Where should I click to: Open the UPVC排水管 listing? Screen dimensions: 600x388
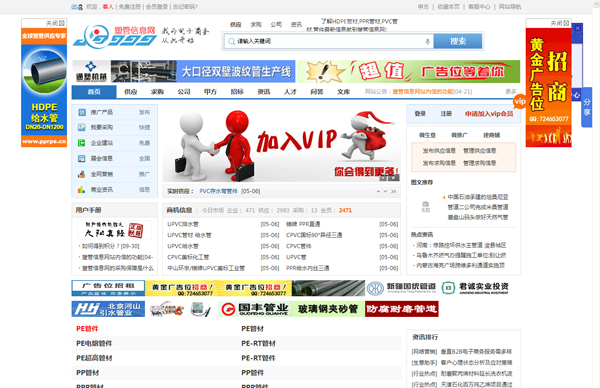[183, 224]
